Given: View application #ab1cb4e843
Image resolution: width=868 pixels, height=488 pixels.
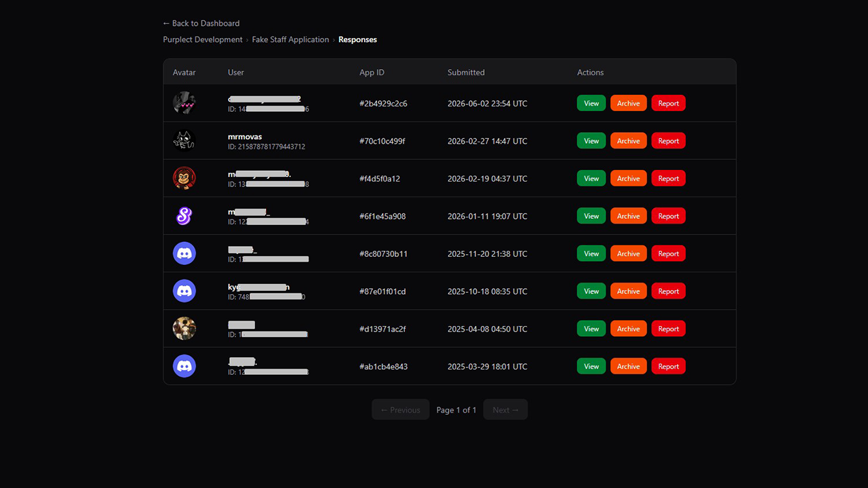Looking at the screenshot, I should (x=591, y=366).
